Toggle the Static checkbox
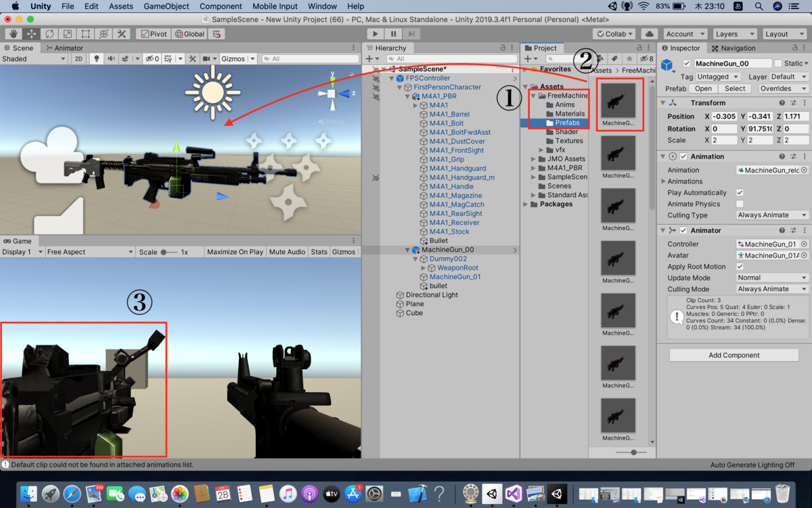 tap(778, 64)
